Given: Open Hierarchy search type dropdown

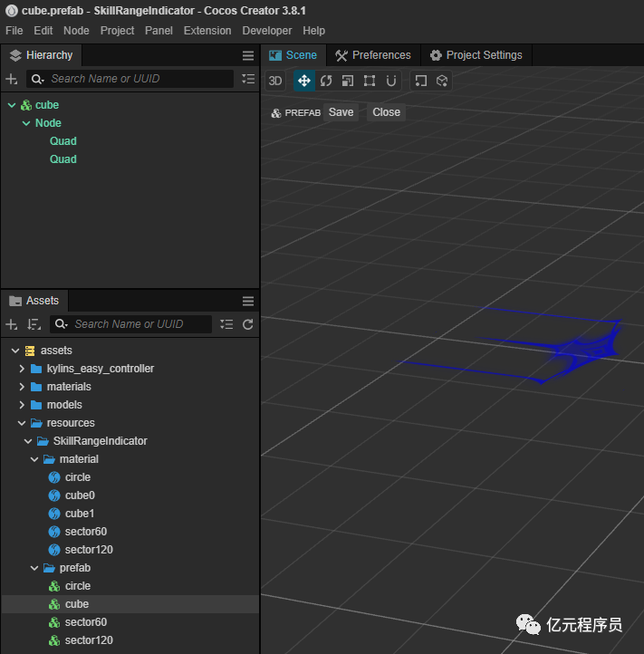Looking at the screenshot, I should (37, 79).
